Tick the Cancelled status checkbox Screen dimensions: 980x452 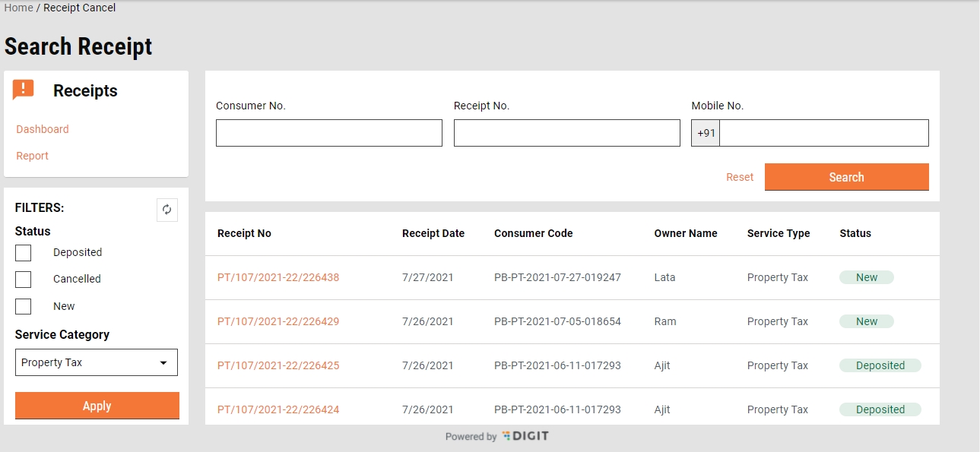[24, 279]
